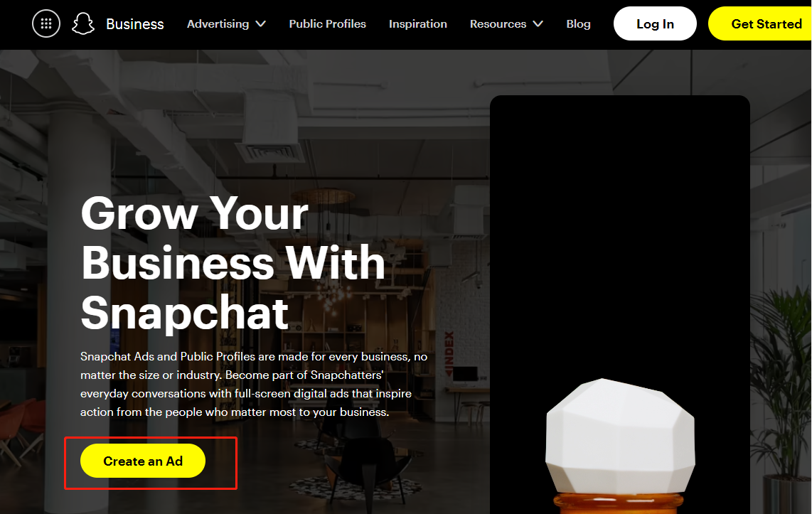Open the apps grid icon

[46, 23]
